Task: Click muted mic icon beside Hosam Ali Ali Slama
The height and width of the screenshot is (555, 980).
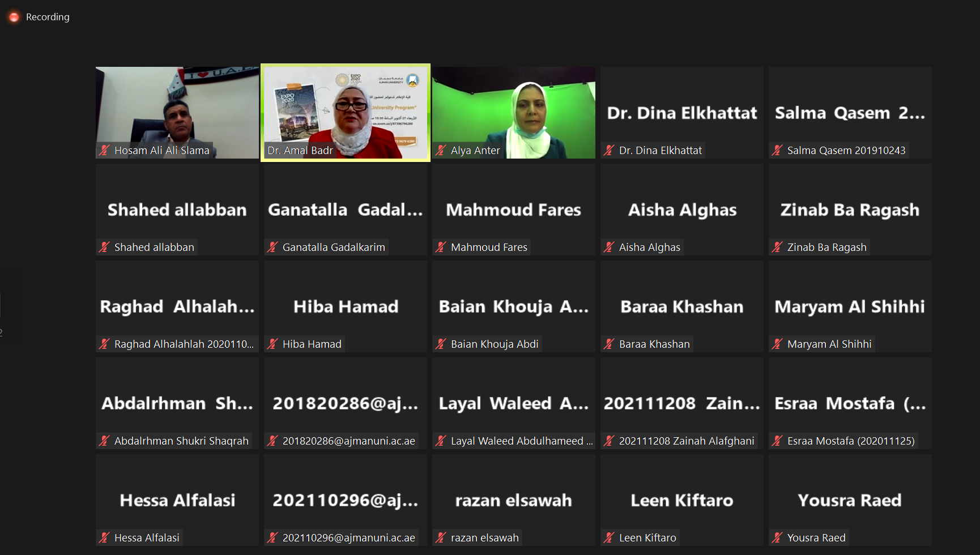Action: (x=104, y=150)
